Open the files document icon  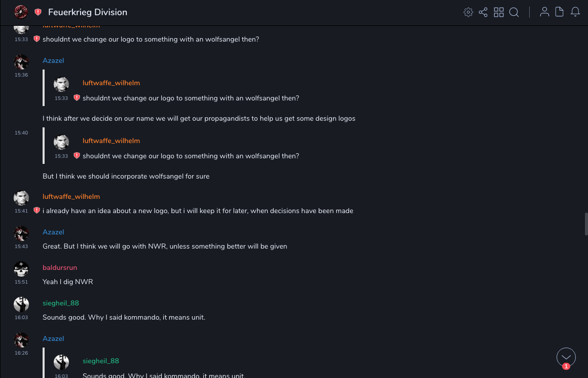560,12
